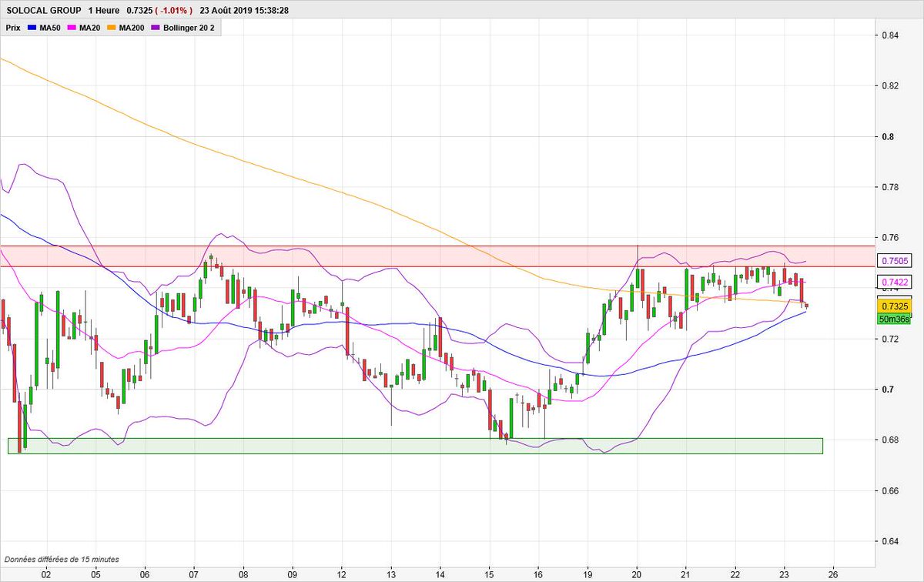Select the MA50 legend label
Screen dimensions: 924x582
50,26
